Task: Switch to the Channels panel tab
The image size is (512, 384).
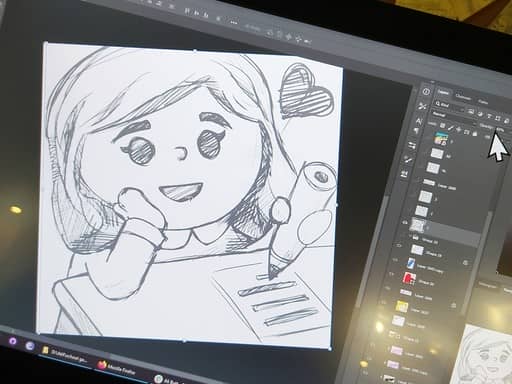Action: [463, 97]
